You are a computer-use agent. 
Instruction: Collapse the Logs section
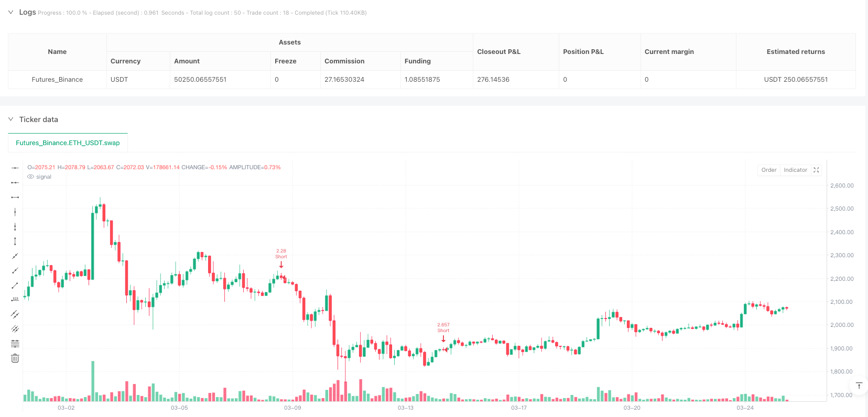[10, 12]
